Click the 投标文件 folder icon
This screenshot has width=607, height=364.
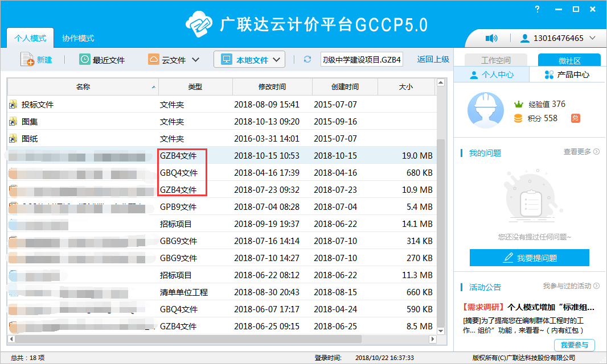coord(13,105)
